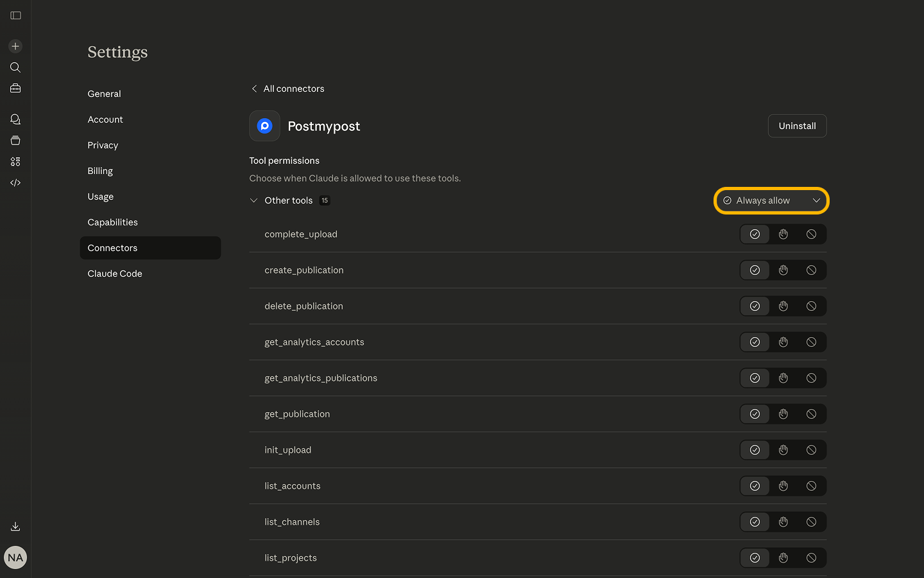Go back to All connectors
This screenshot has height=578, width=924.
287,89
